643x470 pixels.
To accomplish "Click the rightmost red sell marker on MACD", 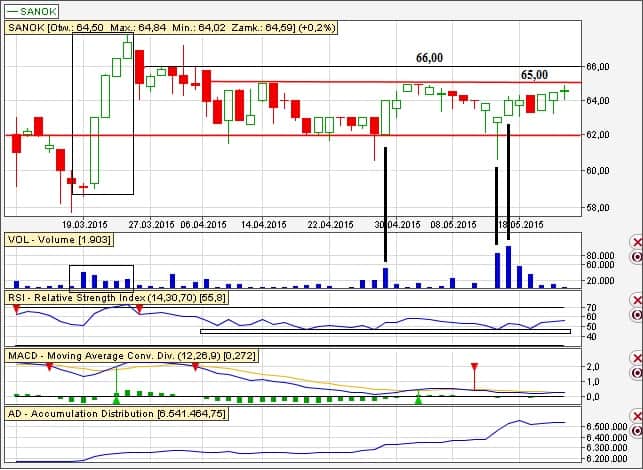I will 474,368.
